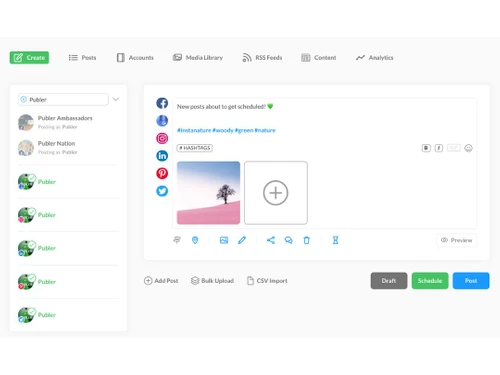Viewport: 500px width, 375px height.
Task: Go to Media Library tab
Action: tap(198, 58)
